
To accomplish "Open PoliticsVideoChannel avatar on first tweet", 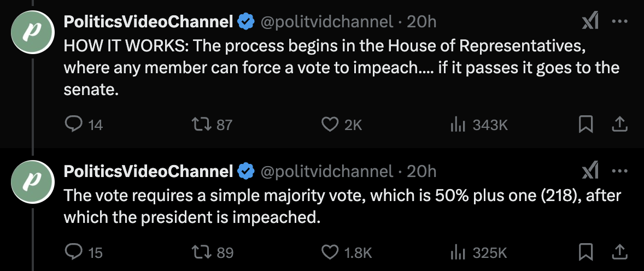I will pos(32,32).
